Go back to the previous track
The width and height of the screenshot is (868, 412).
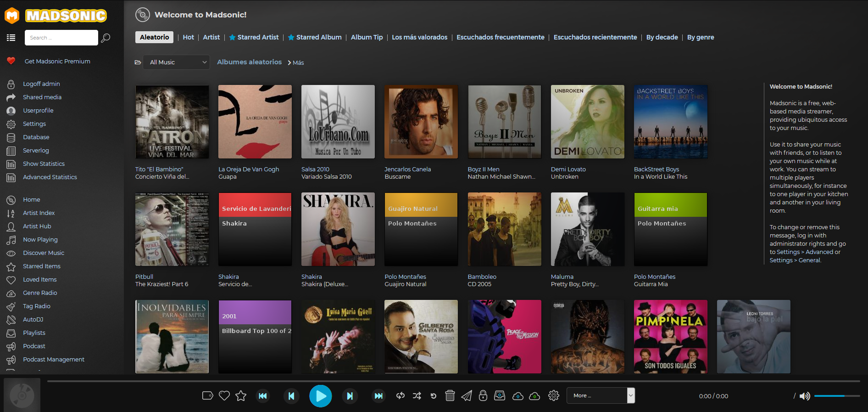pyautogui.click(x=291, y=396)
